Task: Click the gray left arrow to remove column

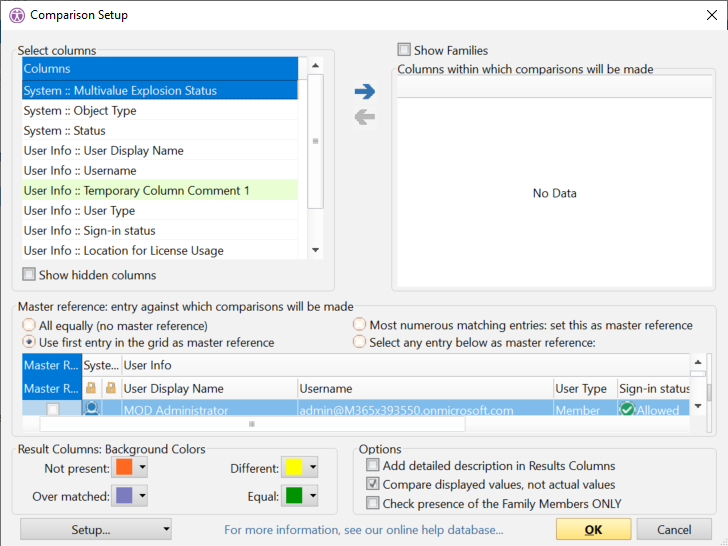Action: point(364,117)
